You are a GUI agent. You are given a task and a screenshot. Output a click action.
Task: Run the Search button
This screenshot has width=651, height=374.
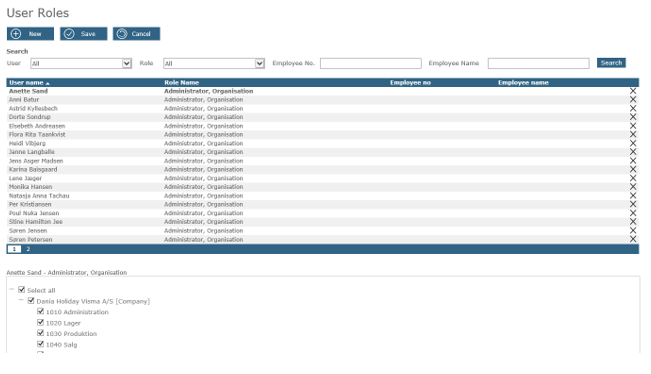(611, 63)
